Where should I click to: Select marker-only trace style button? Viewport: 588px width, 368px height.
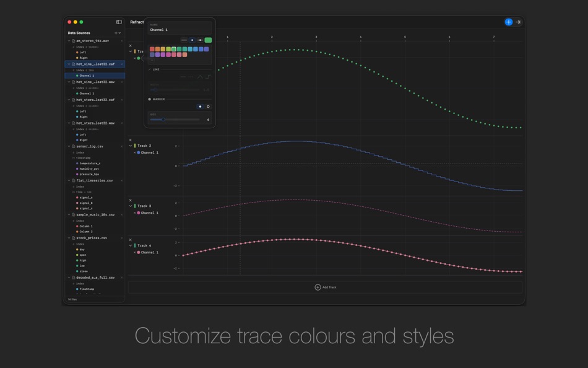click(x=192, y=40)
